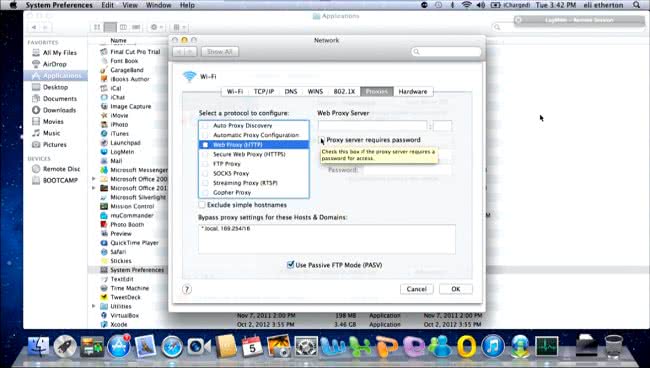650x368 pixels.
Task: Enable SOCKS Proxy checkbox
Action: (x=205, y=173)
